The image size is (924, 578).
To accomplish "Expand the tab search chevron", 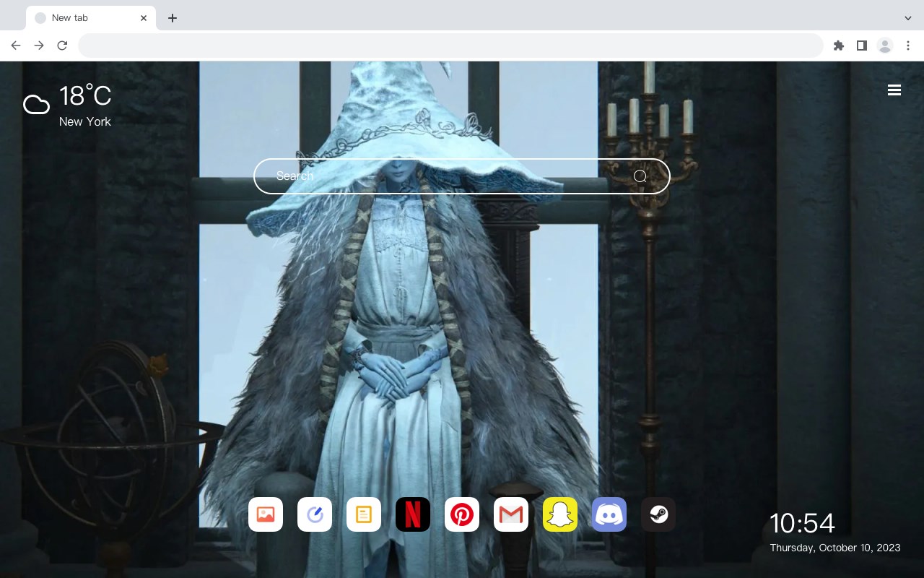I will pos(908,18).
